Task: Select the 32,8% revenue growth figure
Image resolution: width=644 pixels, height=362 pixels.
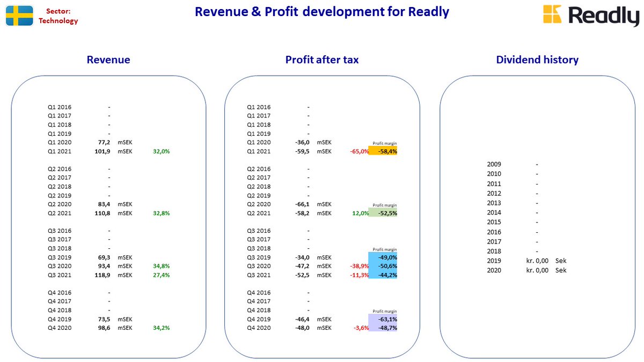Action: click(161, 213)
